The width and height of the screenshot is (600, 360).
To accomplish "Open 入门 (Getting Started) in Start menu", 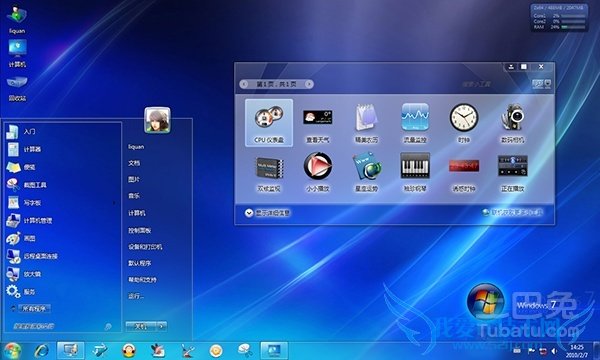I will (x=61, y=132).
